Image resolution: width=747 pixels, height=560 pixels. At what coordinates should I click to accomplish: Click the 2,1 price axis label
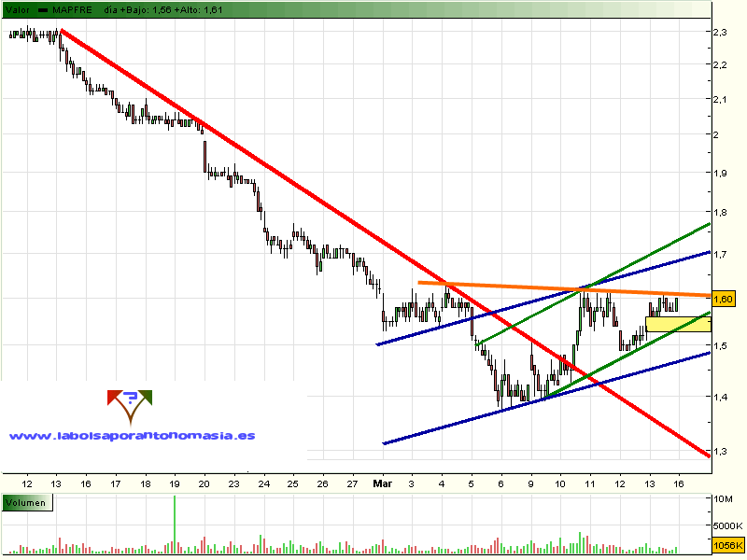tap(719, 100)
